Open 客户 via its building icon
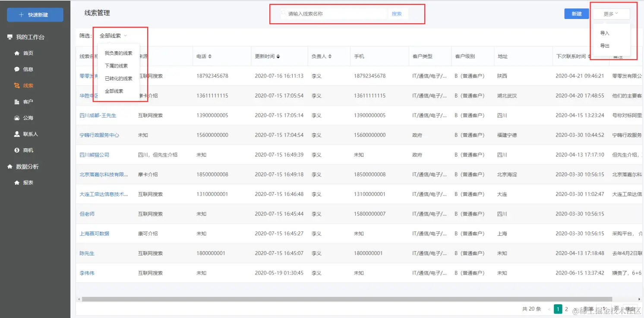 click(17, 102)
